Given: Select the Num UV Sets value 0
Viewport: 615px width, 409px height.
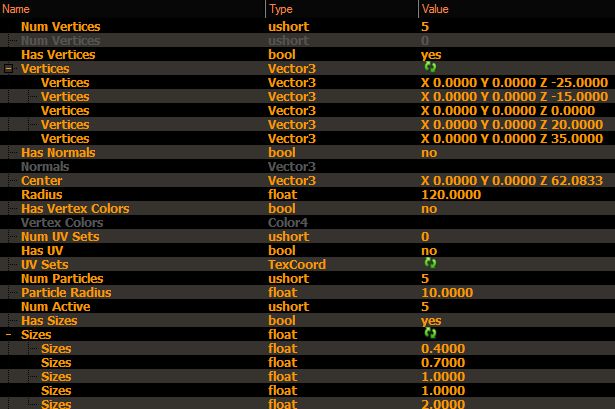Looking at the screenshot, I should pos(425,236).
